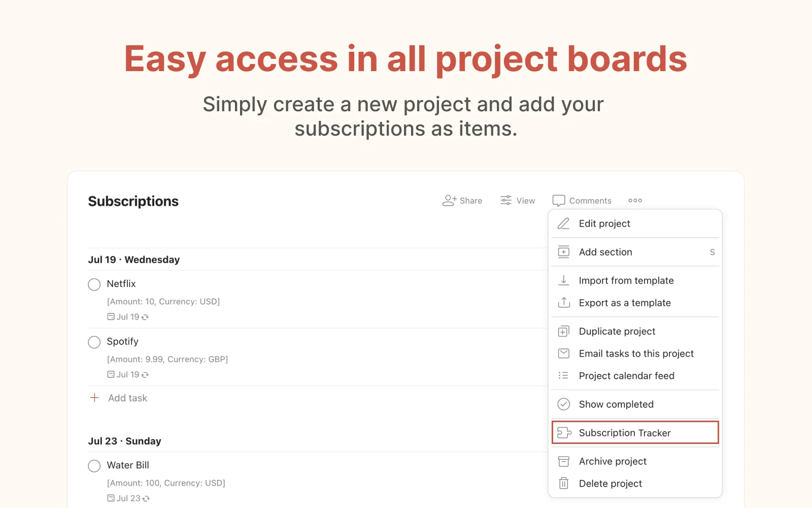Image resolution: width=812 pixels, height=508 pixels.
Task: Click the trash icon for Delete project
Action: pos(563,484)
